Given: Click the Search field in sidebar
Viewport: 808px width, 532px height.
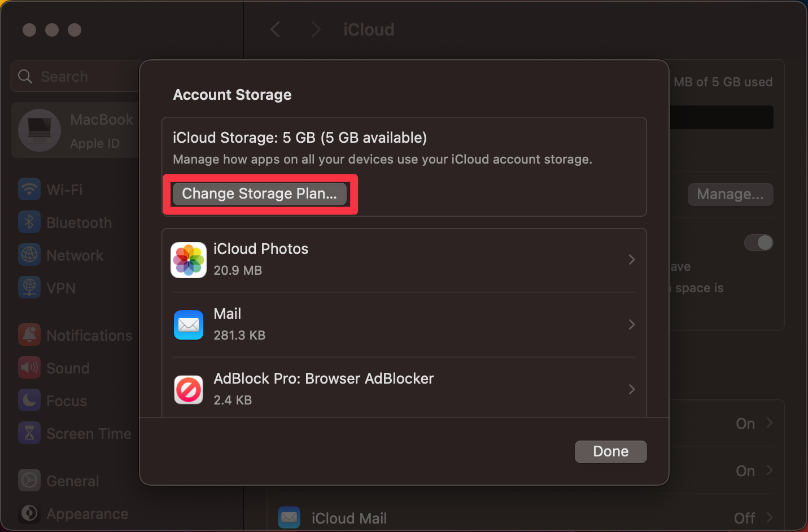Looking at the screenshot, I should point(73,76).
